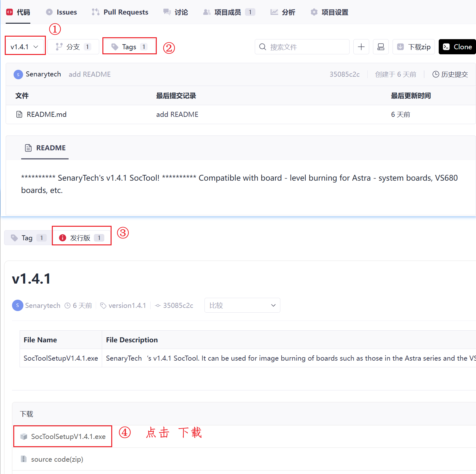The image size is (476, 474).
Task: Expand the 比较 compare dropdown
Action: pos(242,305)
